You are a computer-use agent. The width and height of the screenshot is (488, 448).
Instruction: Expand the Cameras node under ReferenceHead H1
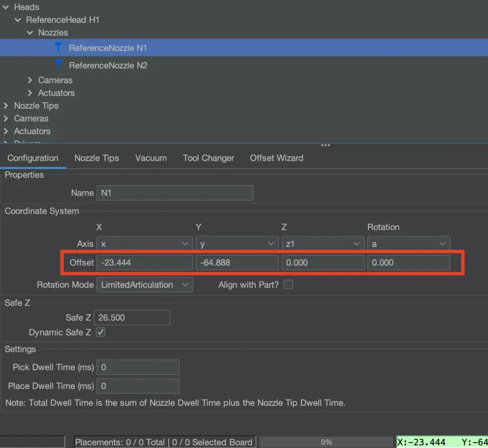click(x=30, y=80)
